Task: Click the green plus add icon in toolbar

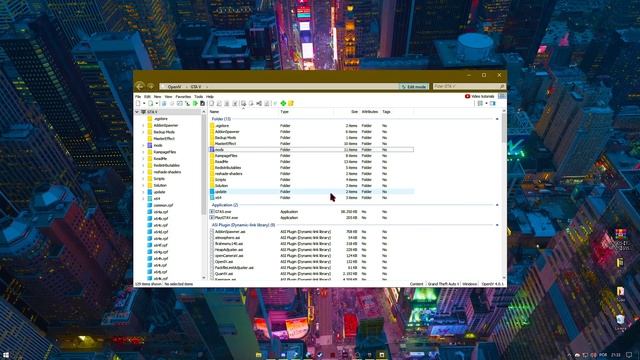Action: coord(283,104)
